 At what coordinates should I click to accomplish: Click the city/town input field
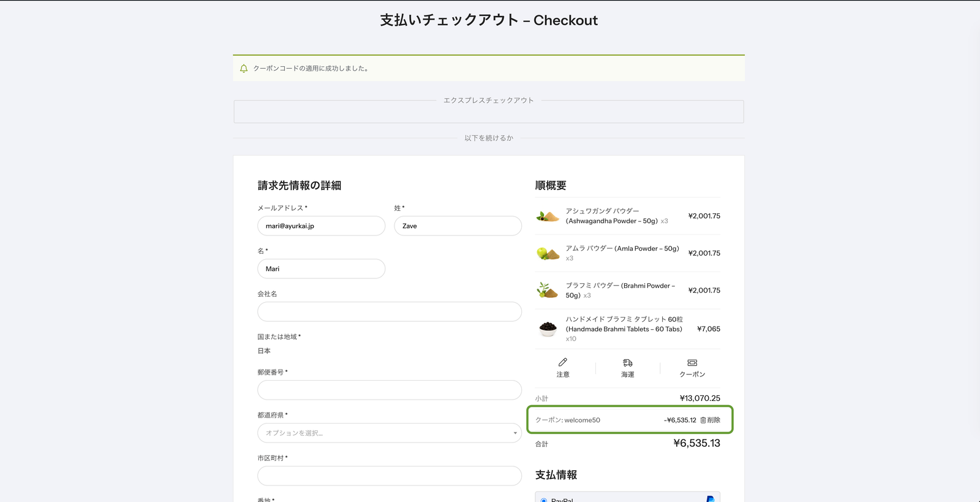point(389,476)
